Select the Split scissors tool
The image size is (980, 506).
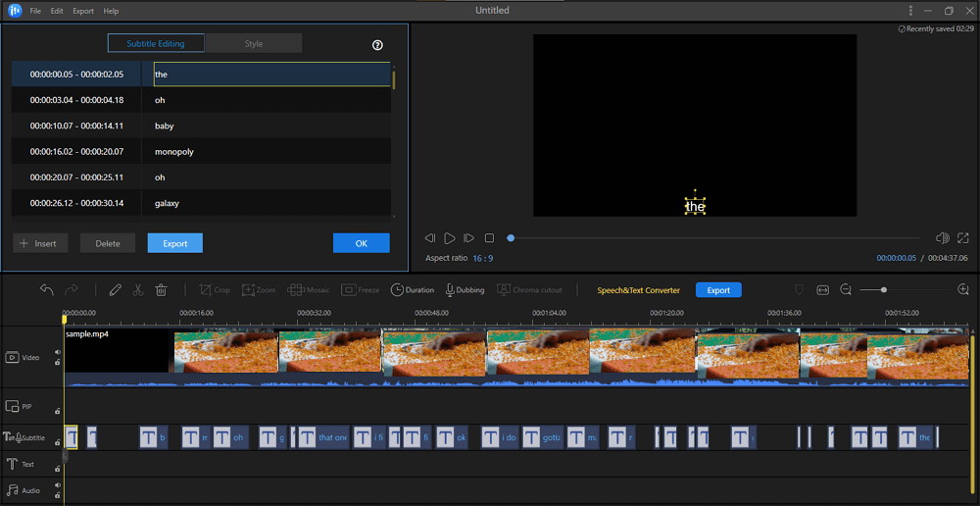138,290
